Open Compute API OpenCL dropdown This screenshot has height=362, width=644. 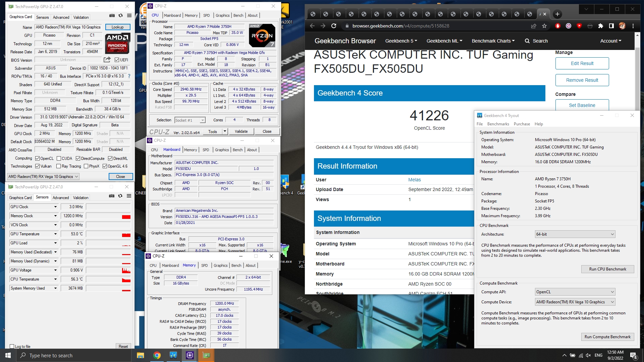click(x=575, y=292)
